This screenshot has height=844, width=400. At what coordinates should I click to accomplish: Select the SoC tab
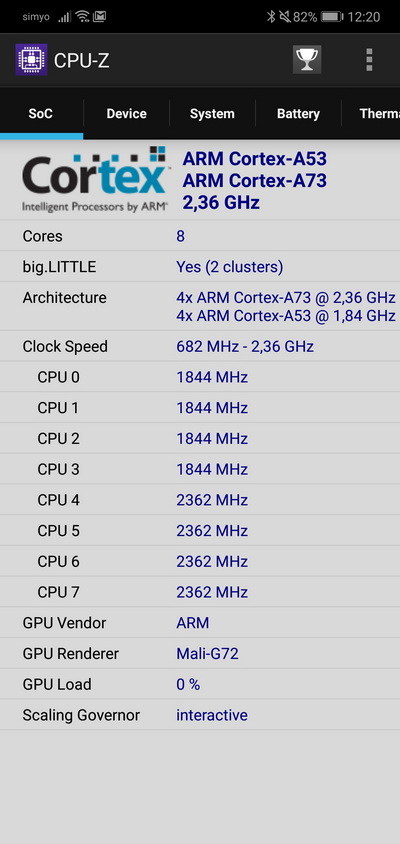[x=41, y=114]
